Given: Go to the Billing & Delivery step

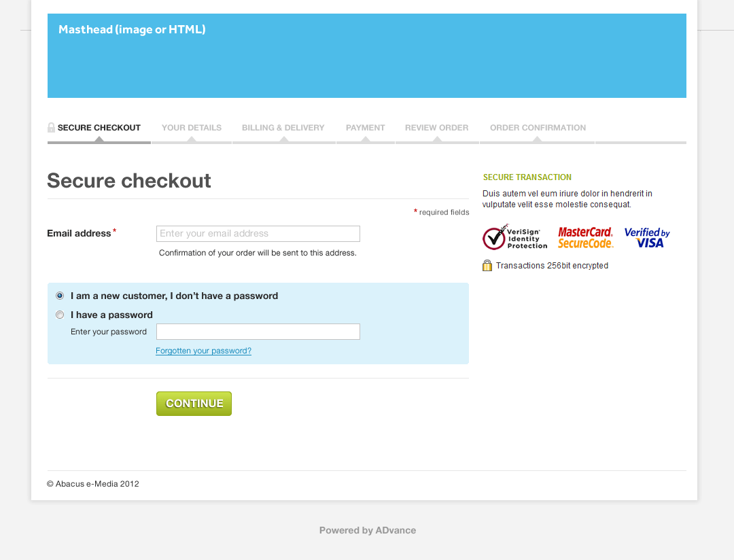Looking at the screenshot, I should click(283, 128).
